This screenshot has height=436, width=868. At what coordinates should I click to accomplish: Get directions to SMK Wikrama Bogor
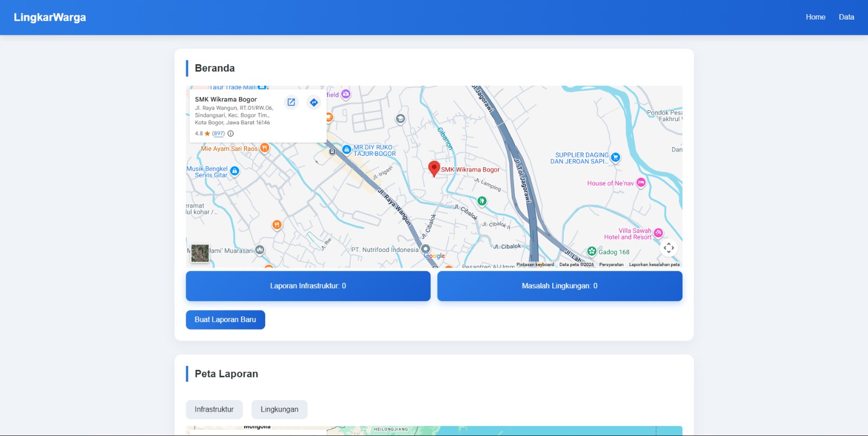[x=314, y=102]
